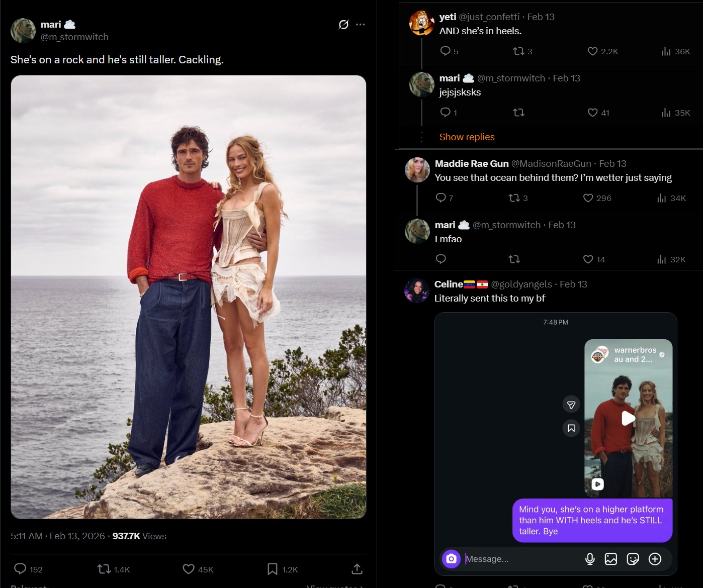Visit @goldyangels profile handle
This screenshot has height=588, width=703.
coord(521,284)
